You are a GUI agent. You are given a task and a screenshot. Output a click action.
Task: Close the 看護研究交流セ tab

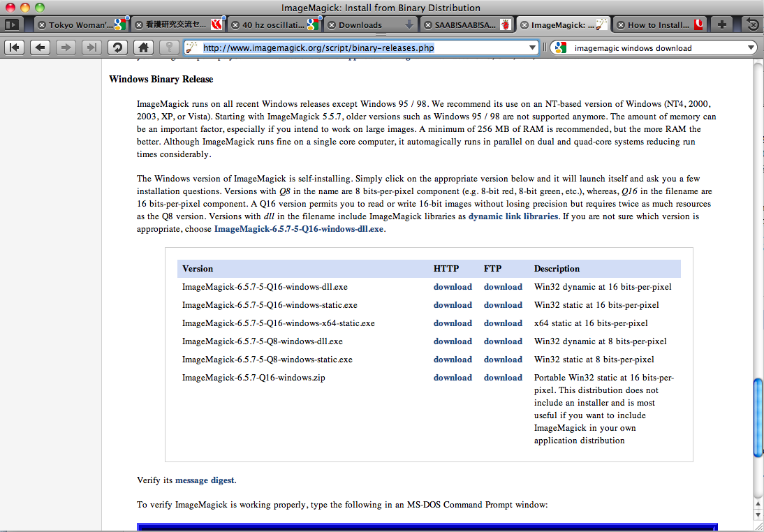(139, 25)
